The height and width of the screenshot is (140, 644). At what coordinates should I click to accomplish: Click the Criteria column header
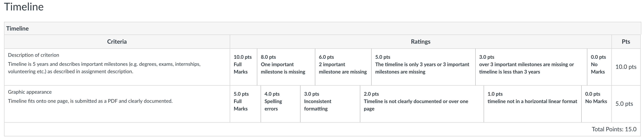[117, 42]
